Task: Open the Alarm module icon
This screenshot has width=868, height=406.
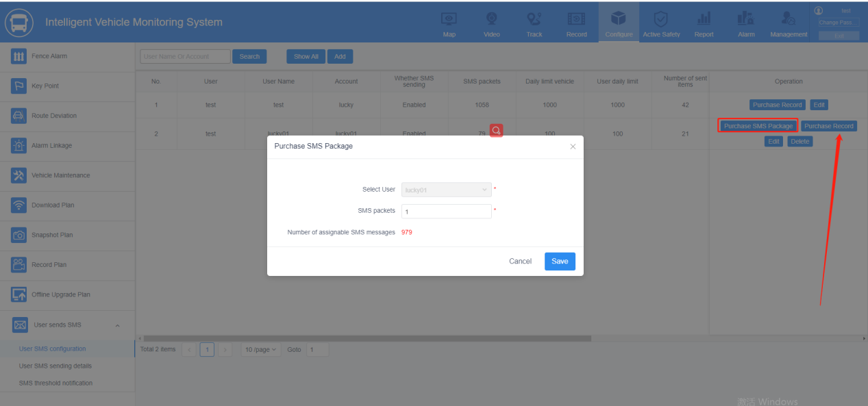Action: pyautogui.click(x=746, y=19)
